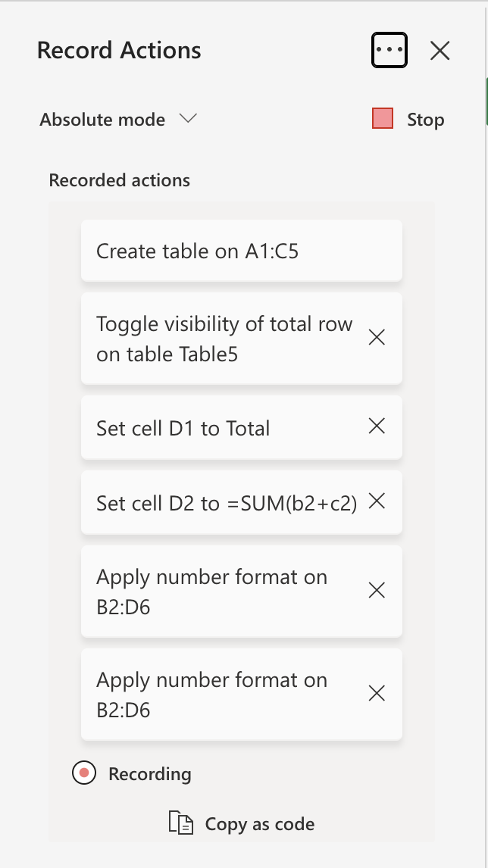Delete the 'Set cell D1 to Total' action
Viewport: 488px width, 868px height.
[377, 426]
